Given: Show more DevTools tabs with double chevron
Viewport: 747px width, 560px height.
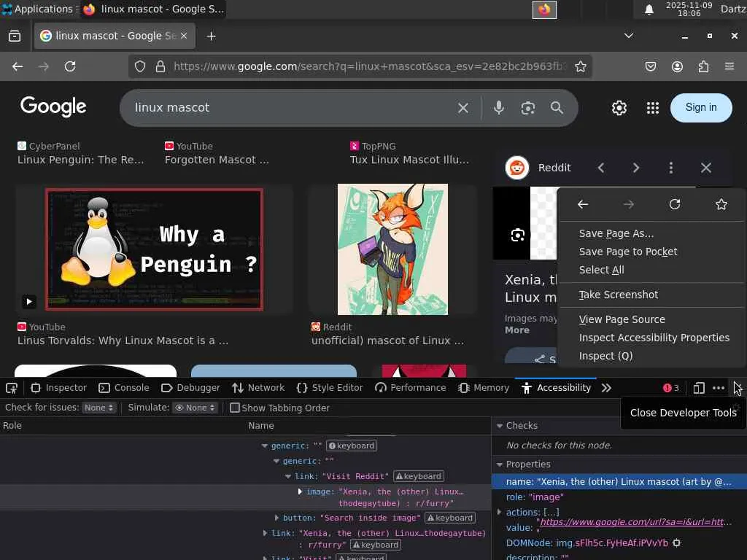Looking at the screenshot, I should pos(606,388).
